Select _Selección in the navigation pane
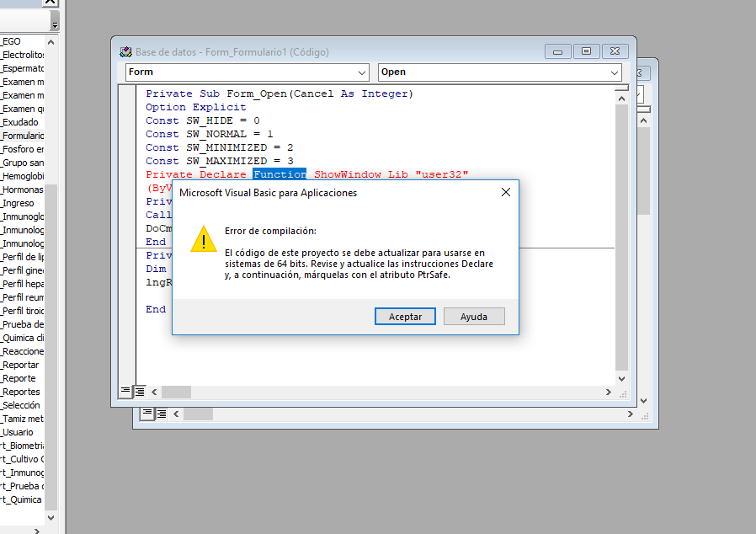 (x=20, y=406)
